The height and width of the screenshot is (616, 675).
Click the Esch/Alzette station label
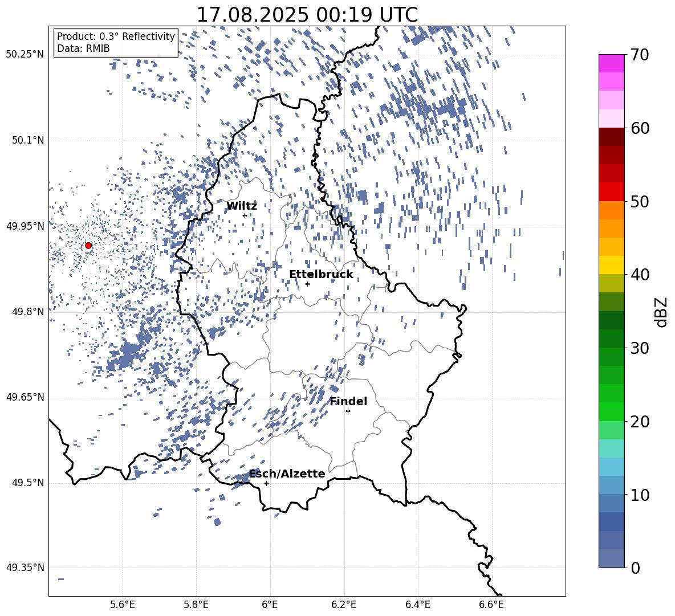click(x=287, y=474)
